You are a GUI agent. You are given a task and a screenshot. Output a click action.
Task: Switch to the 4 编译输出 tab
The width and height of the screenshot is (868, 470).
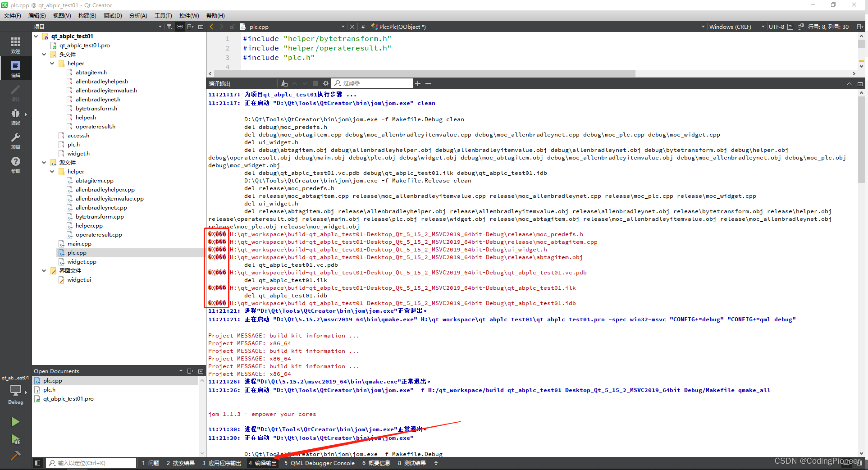click(263, 463)
